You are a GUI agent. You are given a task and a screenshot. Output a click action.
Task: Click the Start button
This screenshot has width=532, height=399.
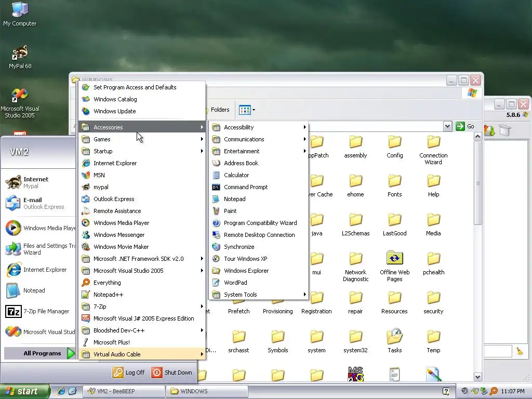(x=24, y=391)
